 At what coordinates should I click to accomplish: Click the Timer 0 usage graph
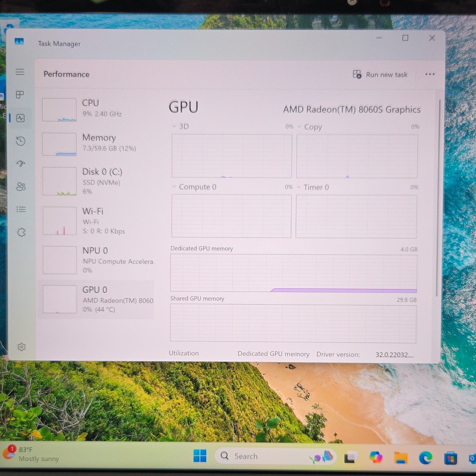click(356, 217)
